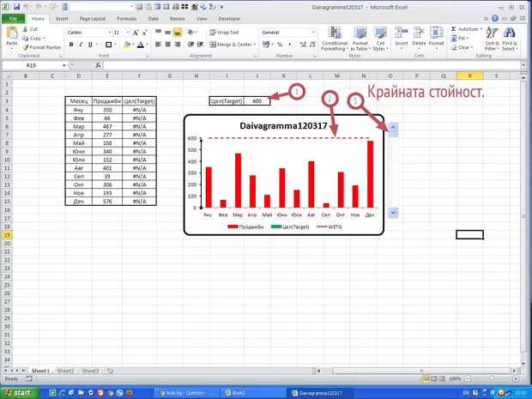Decrease font size with shrink icon

(x=144, y=33)
